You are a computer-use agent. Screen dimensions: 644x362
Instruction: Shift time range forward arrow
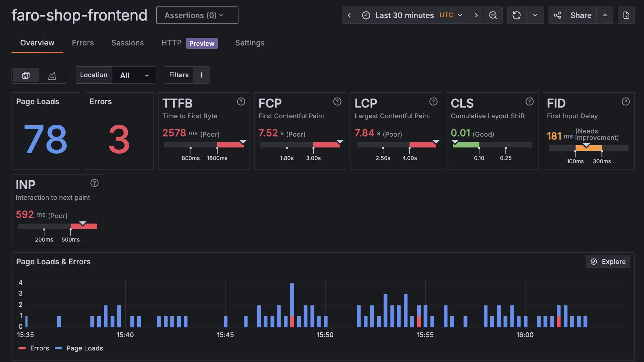tap(476, 15)
